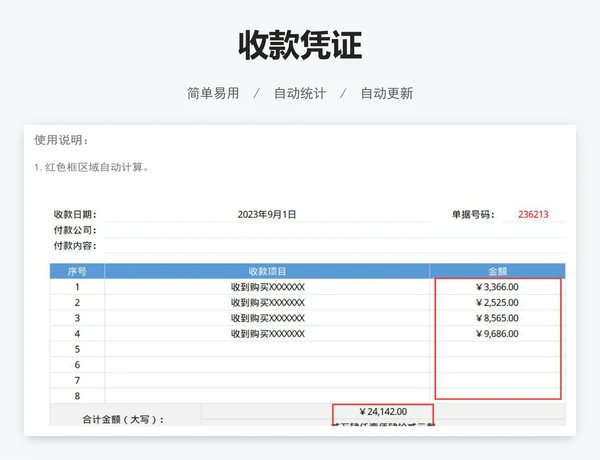Select sequence cell 1
600x460 pixels.
[77, 287]
